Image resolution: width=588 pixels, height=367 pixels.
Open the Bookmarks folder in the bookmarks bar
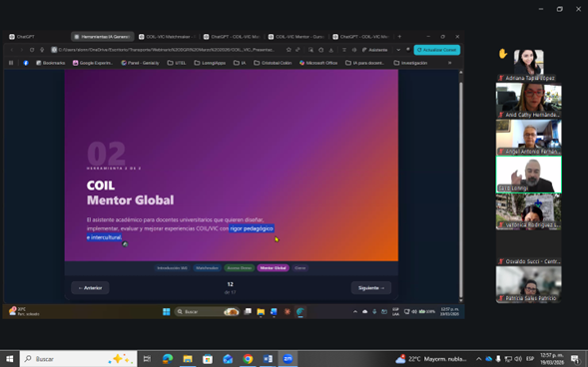[x=50, y=63]
